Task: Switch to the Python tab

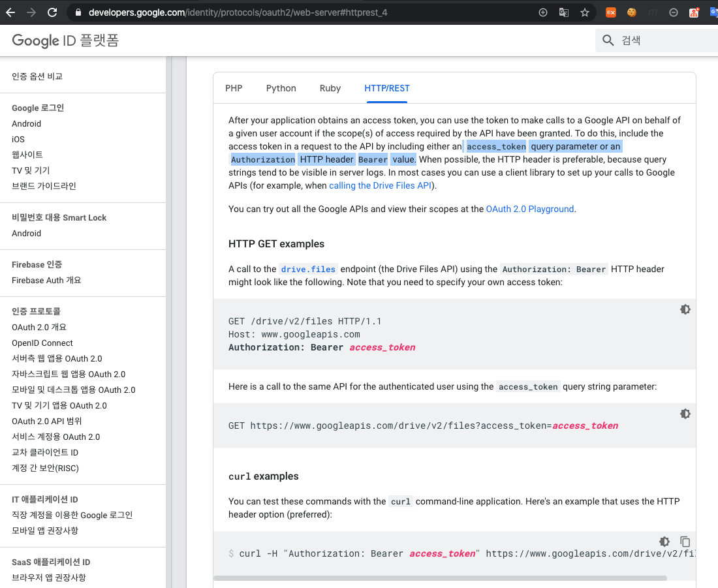Action: [281, 88]
